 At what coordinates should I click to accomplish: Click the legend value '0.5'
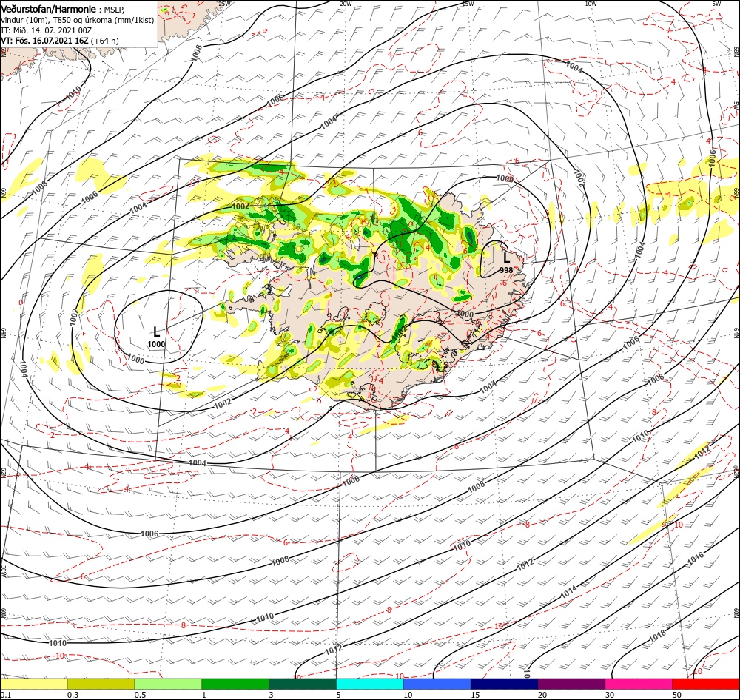pos(140,695)
